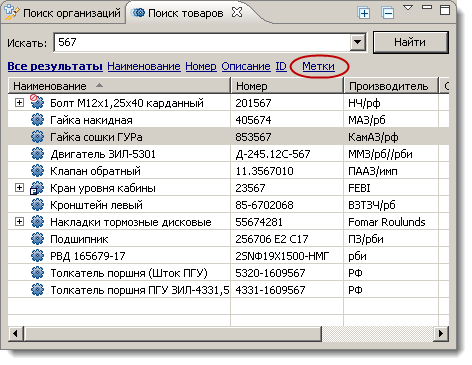Switch to Поиск организаций tab

pos(63,13)
